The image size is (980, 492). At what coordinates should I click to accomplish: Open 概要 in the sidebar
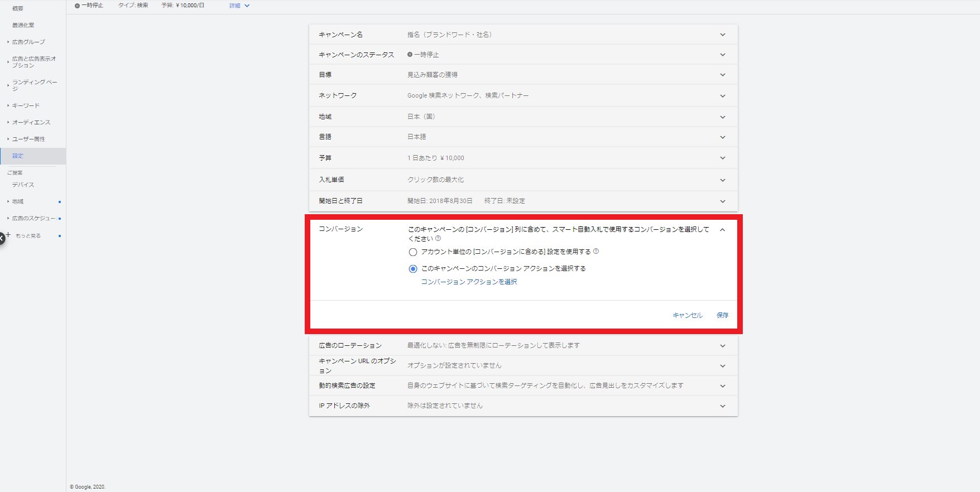coord(18,8)
